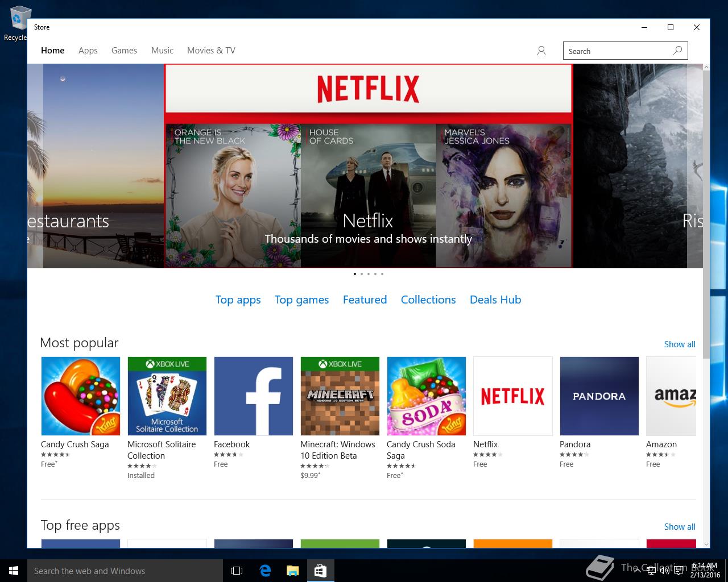Open the Collections link
Image resolution: width=728 pixels, height=582 pixels.
click(428, 300)
